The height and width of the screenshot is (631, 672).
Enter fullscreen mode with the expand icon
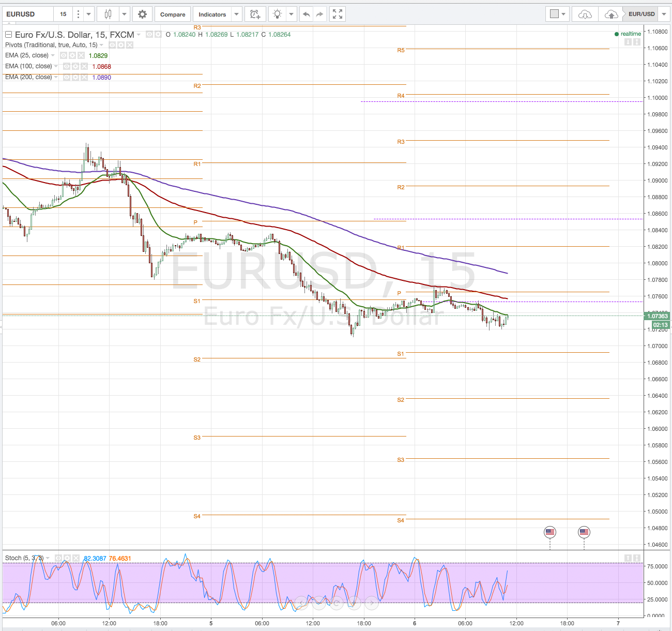(337, 14)
